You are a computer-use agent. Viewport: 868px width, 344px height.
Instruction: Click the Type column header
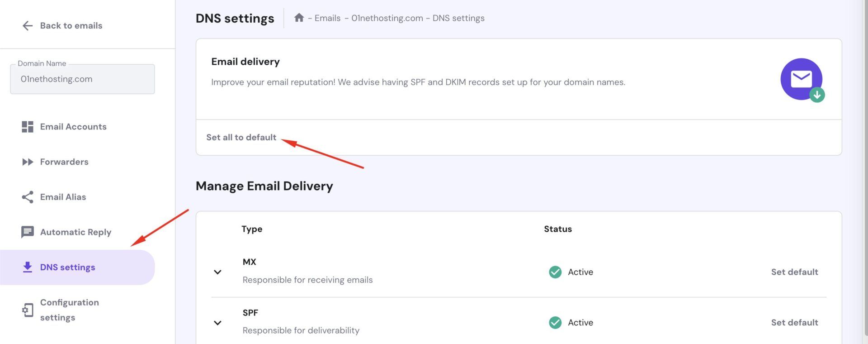[252, 229]
